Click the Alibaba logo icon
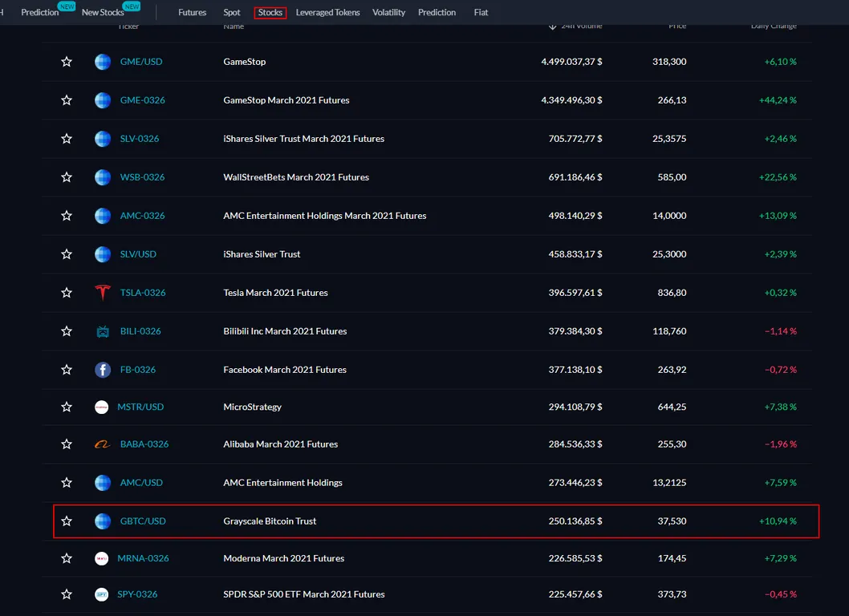Viewport: 849px width, 616px height. tap(103, 444)
